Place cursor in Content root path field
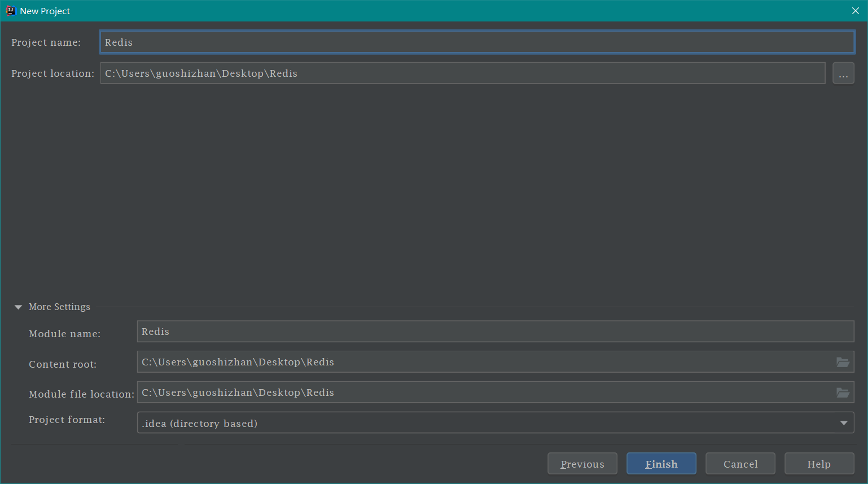This screenshot has height=484, width=868. click(x=485, y=362)
